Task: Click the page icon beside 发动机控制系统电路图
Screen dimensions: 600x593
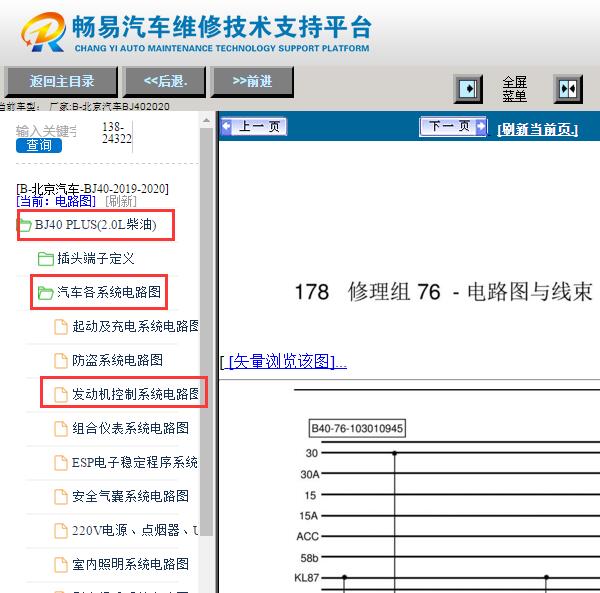Action: [61, 395]
